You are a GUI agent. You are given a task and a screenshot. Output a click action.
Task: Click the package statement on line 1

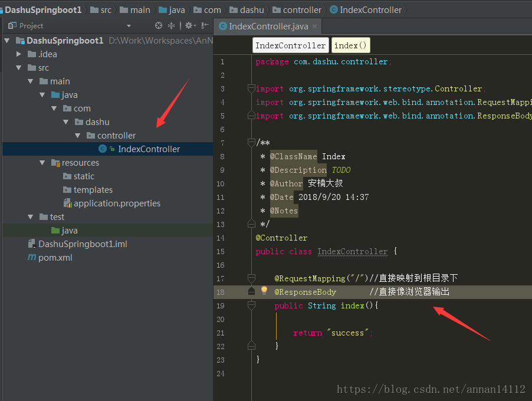[x=323, y=62]
